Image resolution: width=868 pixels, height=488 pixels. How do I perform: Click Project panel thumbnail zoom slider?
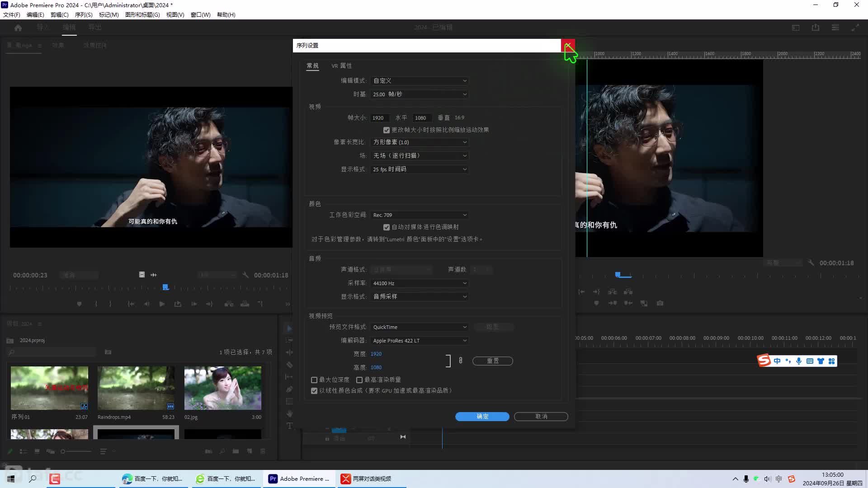[x=76, y=451]
